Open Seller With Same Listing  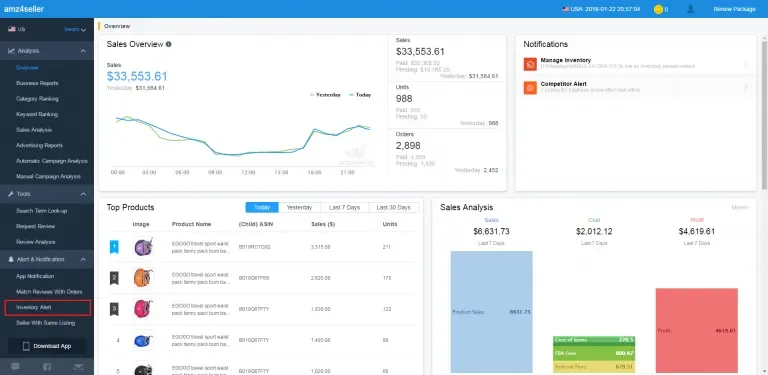(45, 323)
